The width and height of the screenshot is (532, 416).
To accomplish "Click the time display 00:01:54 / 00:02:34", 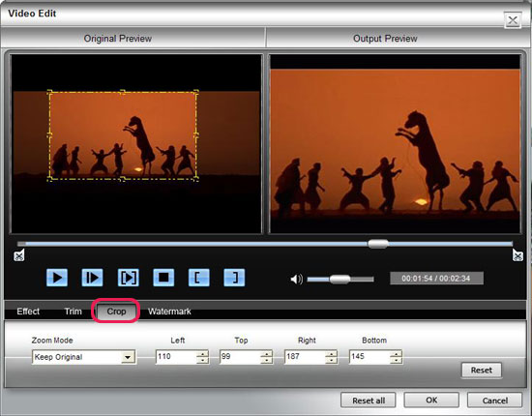I will click(x=436, y=279).
